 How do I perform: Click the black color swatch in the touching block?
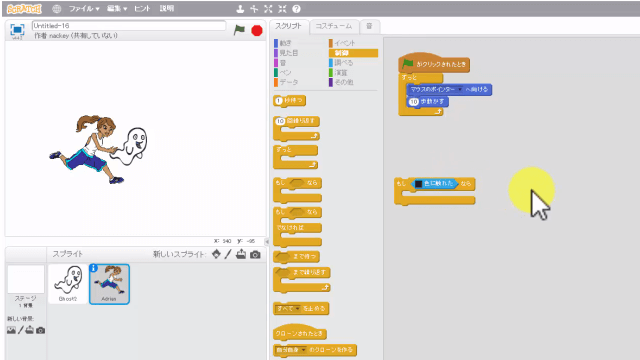(x=418, y=184)
